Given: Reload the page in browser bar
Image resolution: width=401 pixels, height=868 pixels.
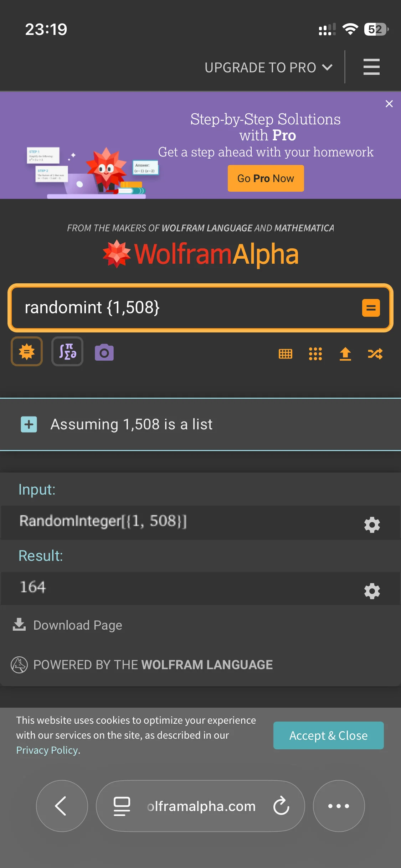Looking at the screenshot, I should tap(281, 806).
